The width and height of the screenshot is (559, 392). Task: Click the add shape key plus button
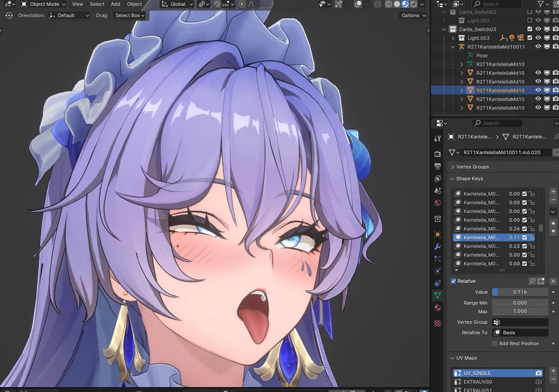(553, 192)
